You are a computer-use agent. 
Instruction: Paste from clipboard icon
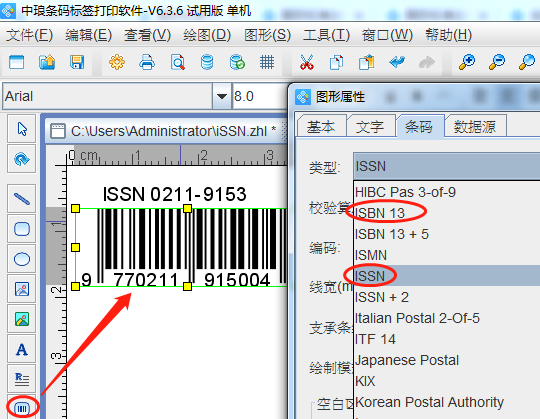point(366,62)
